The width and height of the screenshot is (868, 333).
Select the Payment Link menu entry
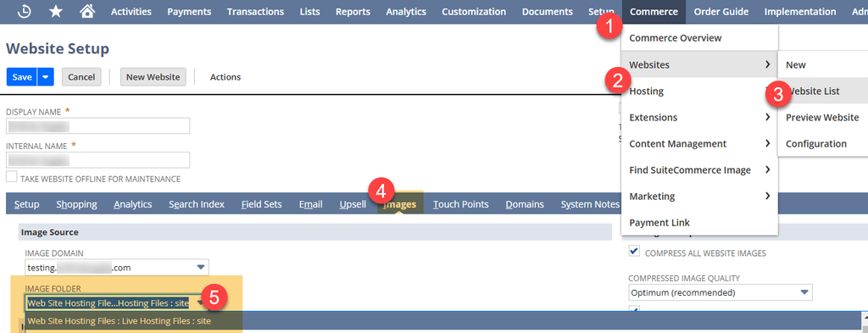[x=699, y=222]
